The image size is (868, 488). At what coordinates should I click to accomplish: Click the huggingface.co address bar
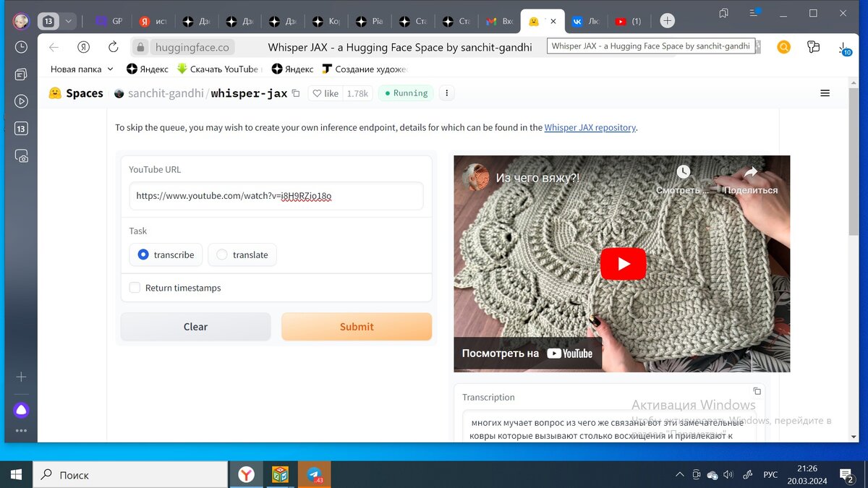(192, 47)
